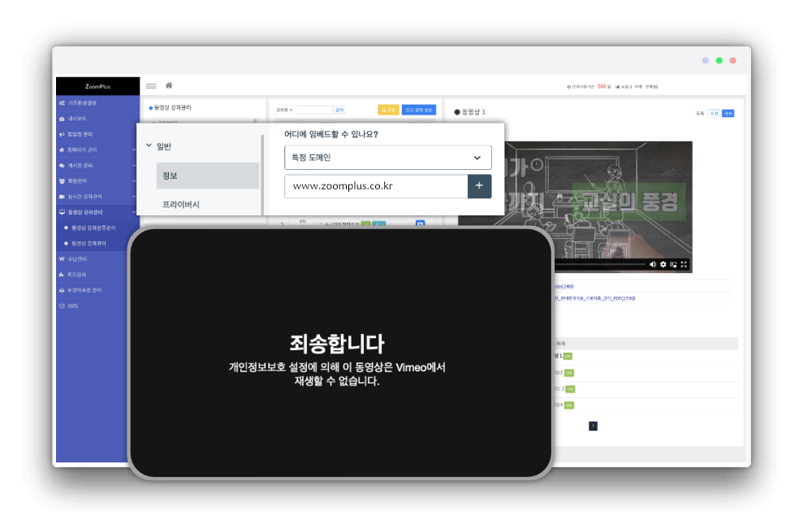Add domain with the plus button
Viewport: 812px width, 512px height.
coord(480,185)
